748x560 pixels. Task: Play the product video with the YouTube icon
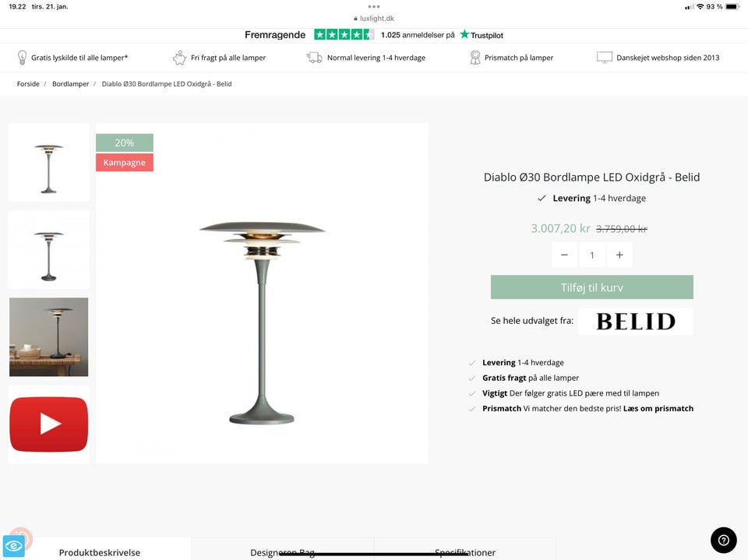[x=48, y=423]
